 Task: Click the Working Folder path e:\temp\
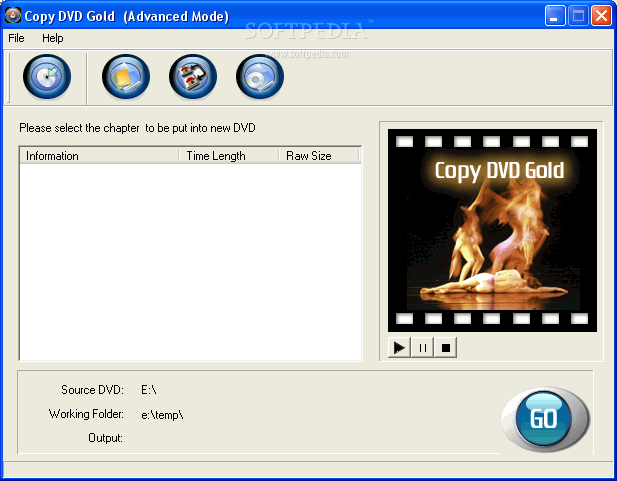click(x=162, y=414)
